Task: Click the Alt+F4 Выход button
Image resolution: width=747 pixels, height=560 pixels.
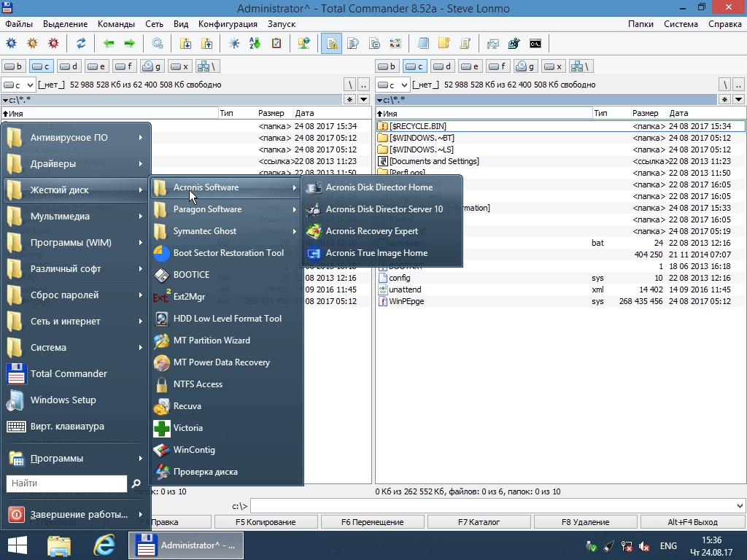Action: [693, 522]
